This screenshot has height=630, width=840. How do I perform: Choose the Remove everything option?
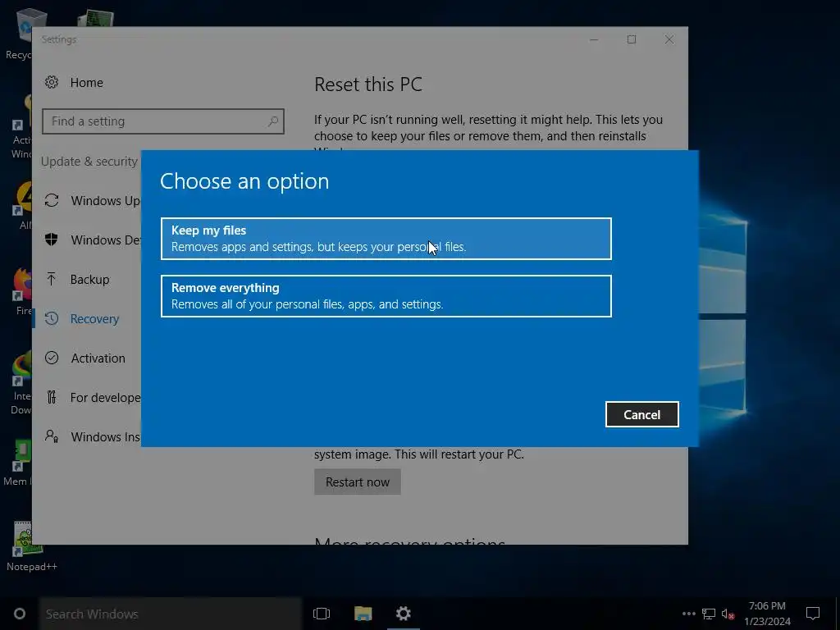(386, 295)
